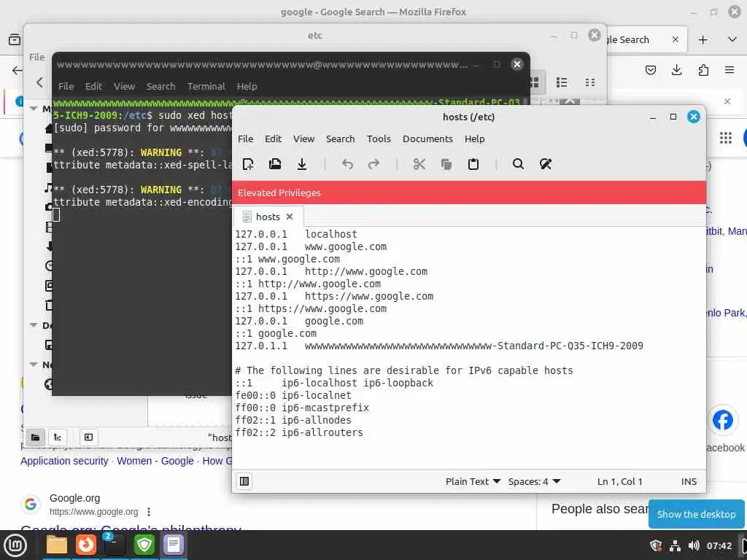Show tree view in file manager sidebar
Viewport: 747px width, 560px height.
58,437
